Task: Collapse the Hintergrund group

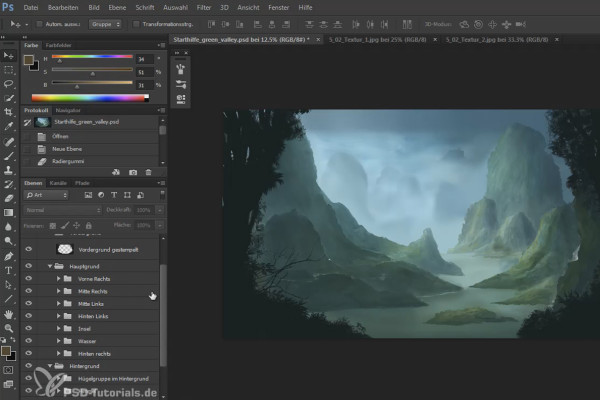Action: tap(50, 366)
